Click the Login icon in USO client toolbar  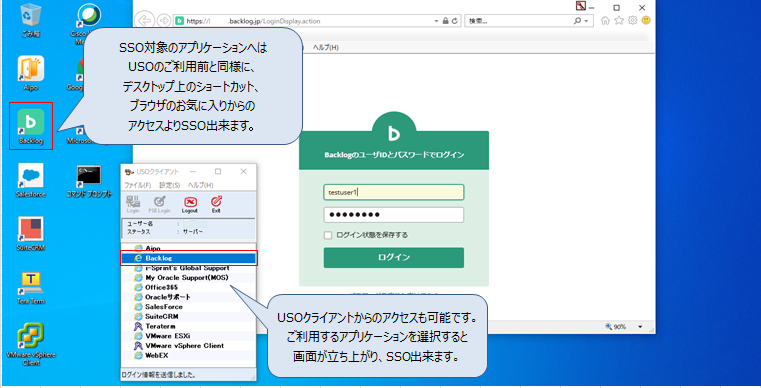133,204
